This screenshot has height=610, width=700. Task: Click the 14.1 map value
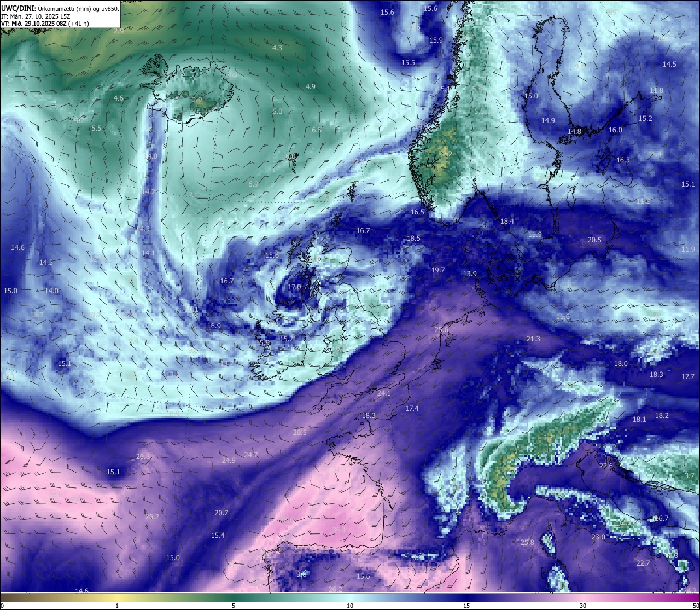148,253
